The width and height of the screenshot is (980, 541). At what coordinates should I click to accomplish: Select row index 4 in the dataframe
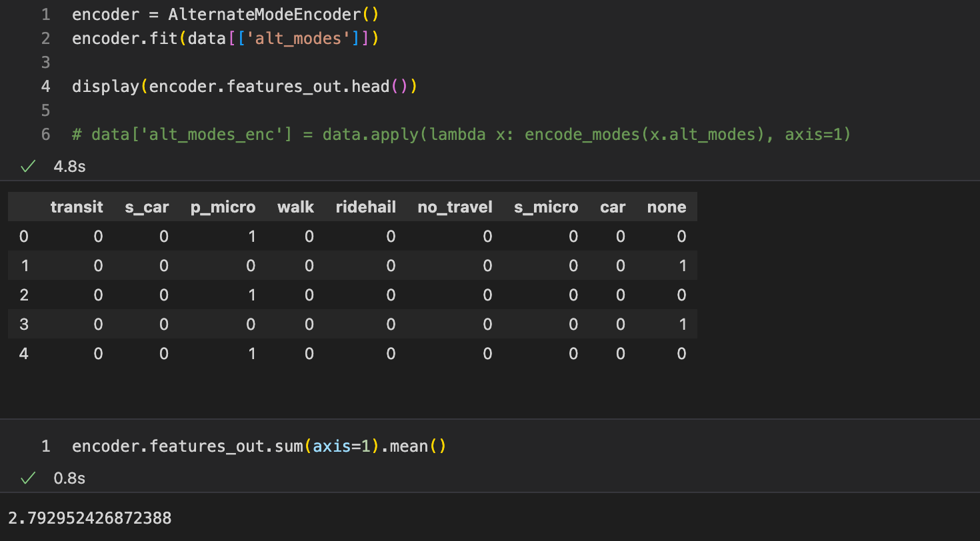tap(24, 353)
